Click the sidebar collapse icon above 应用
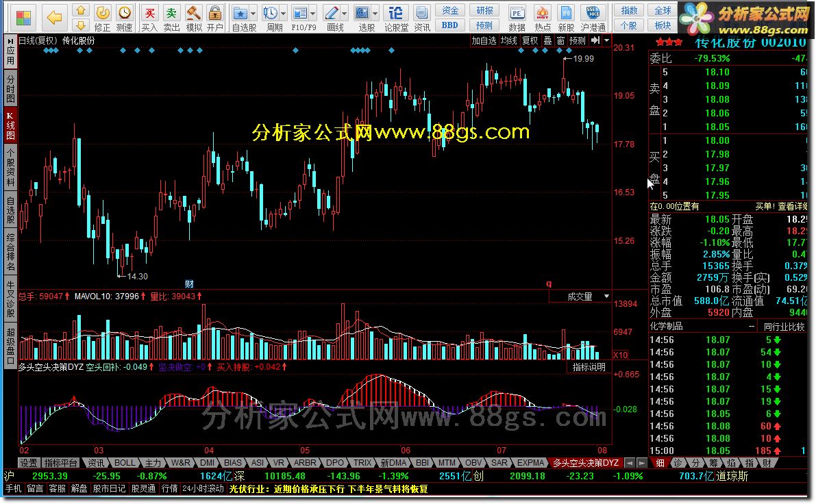The image size is (816, 504). coord(10,40)
